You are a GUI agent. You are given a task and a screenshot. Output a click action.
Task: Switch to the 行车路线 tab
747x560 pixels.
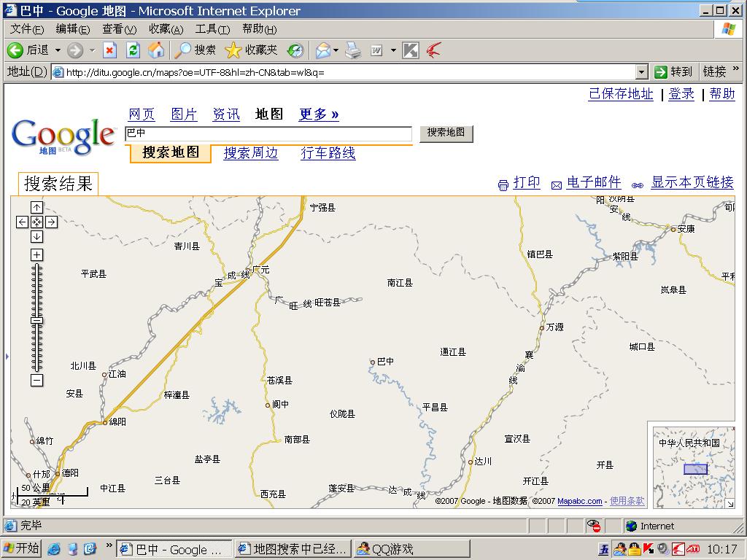328,153
